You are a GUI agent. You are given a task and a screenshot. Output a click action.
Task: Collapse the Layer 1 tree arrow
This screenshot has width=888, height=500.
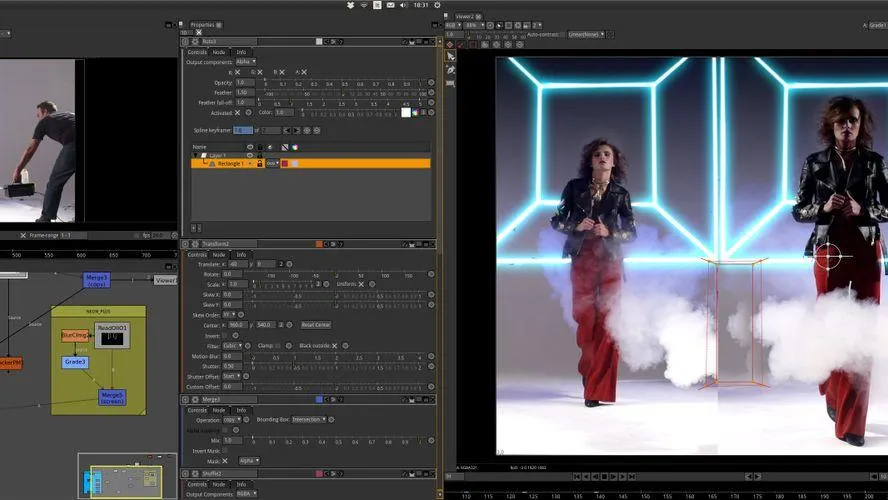coord(196,155)
